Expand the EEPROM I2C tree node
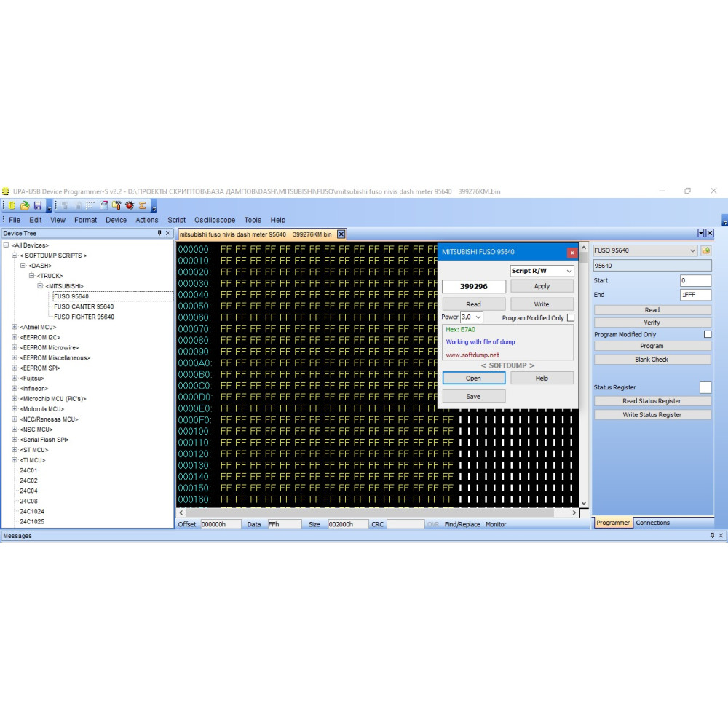The width and height of the screenshot is (728, 728). (x=15, y=337)
